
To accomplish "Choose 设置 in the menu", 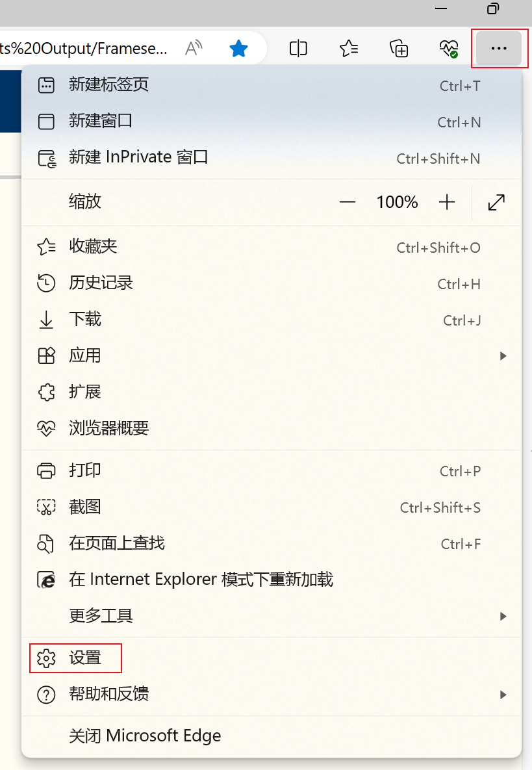I will pyautogui.click(x=85, y=658).
